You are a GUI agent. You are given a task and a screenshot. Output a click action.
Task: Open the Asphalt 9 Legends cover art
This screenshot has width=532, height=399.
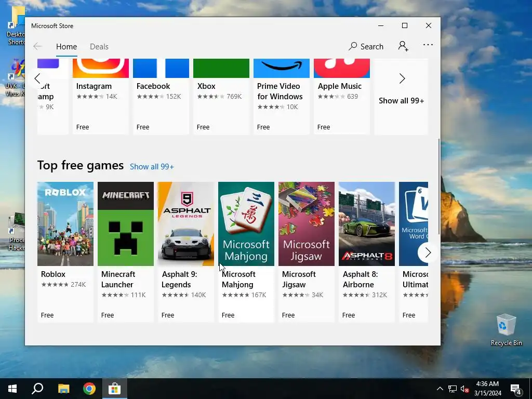coord(186,224)
